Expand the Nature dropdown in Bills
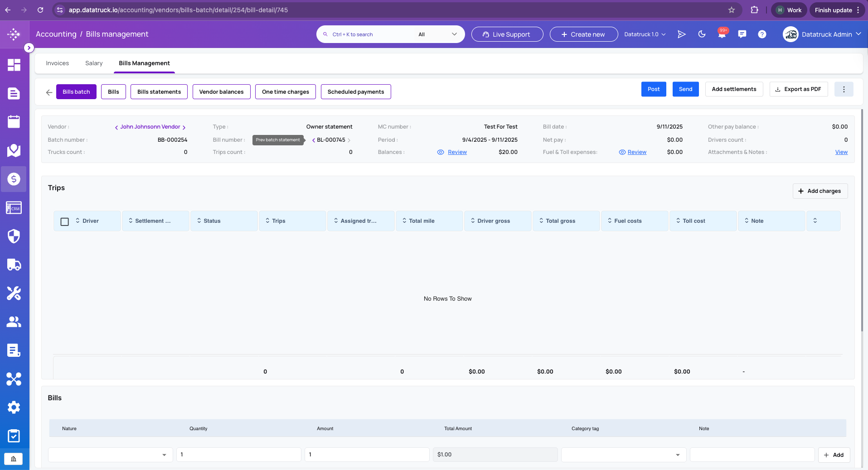The image size is (868, 470). [x=111, y=455]
